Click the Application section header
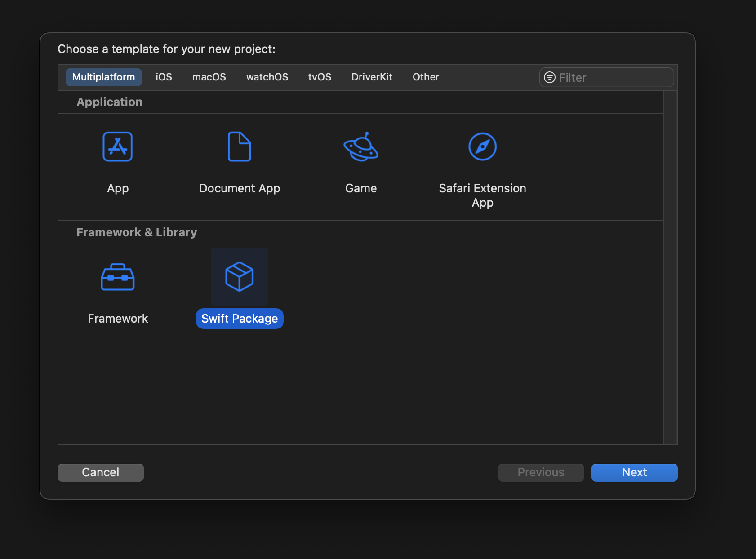 109,102
